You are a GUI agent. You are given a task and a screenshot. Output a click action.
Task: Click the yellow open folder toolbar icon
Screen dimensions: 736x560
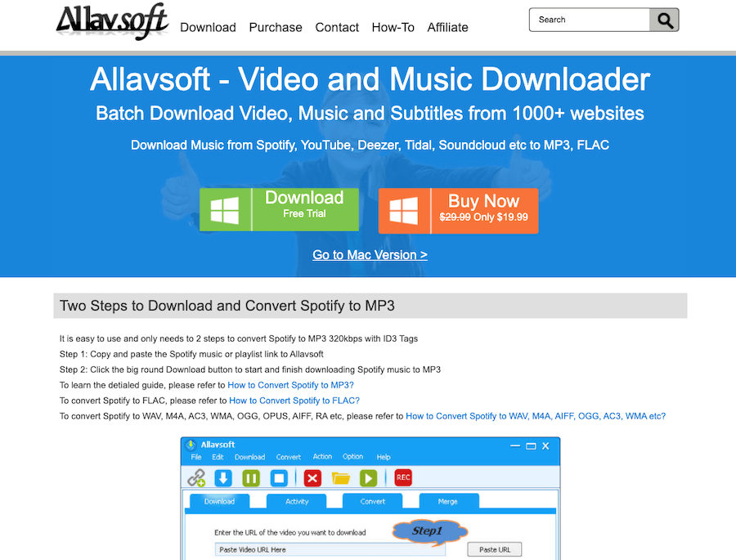click(x=341, y=478)
